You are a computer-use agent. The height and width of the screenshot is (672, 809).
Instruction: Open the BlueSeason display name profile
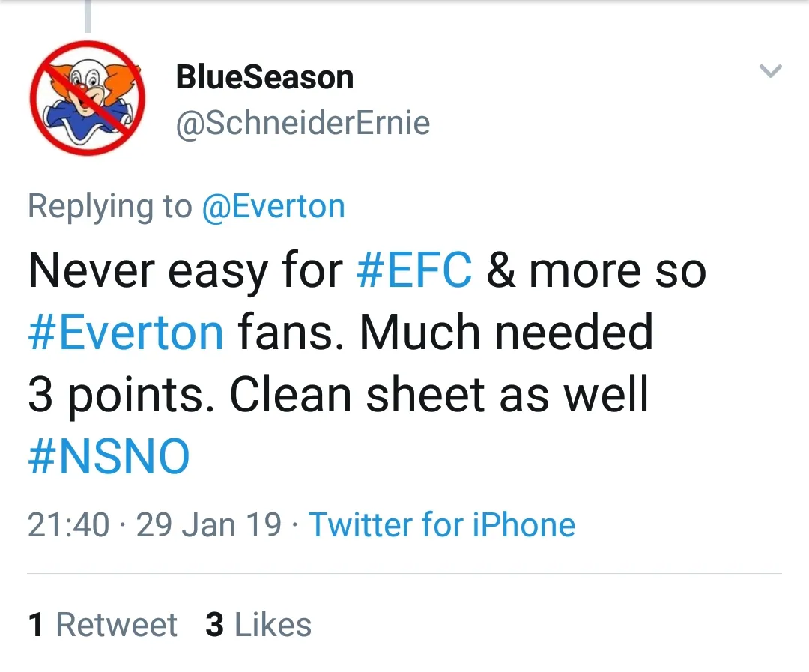click(x=264, y=77)
